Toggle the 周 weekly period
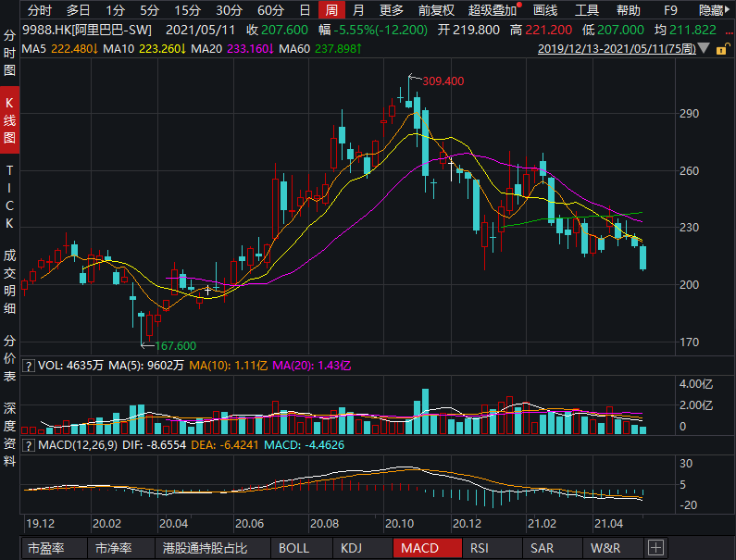 point(331,10)
